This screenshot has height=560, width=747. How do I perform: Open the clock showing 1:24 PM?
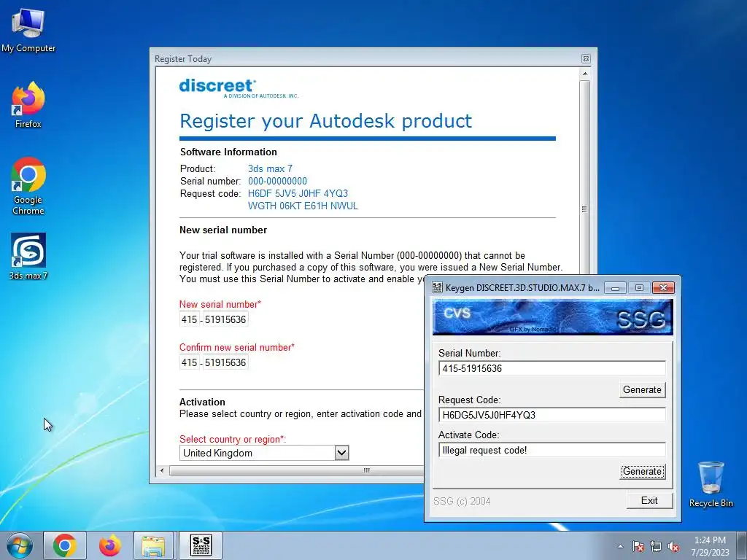pyautogui.click(x=710, y=546)
